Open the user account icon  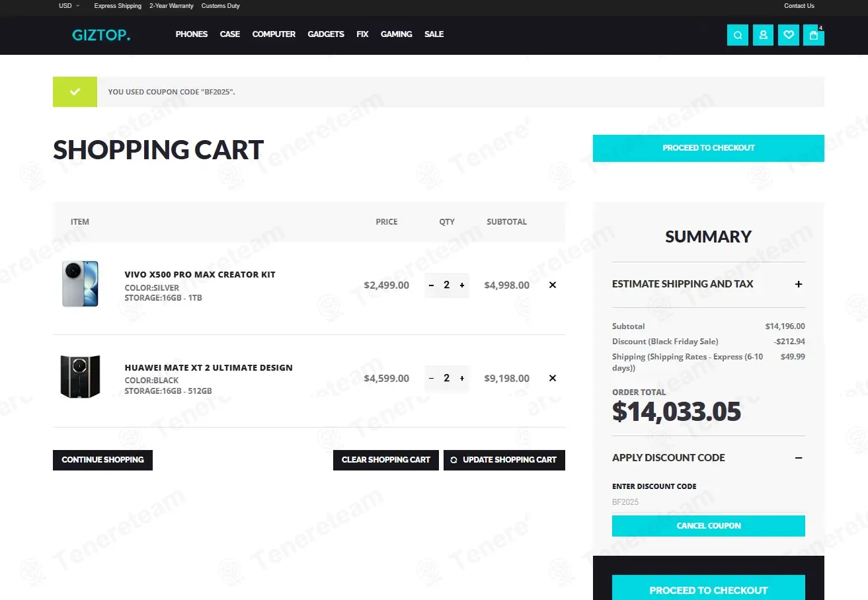tap(763, 35)
